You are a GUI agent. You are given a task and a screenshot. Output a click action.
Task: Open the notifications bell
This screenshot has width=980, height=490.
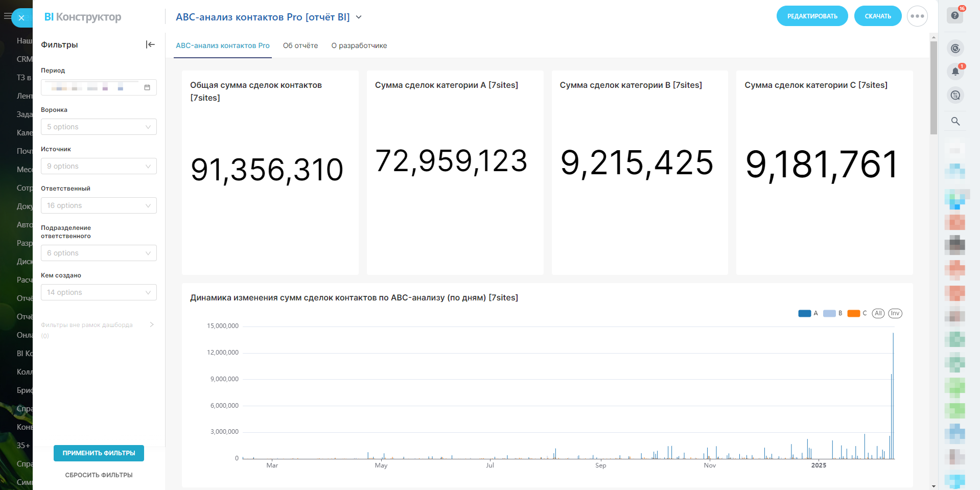click(x=955, y=72)
